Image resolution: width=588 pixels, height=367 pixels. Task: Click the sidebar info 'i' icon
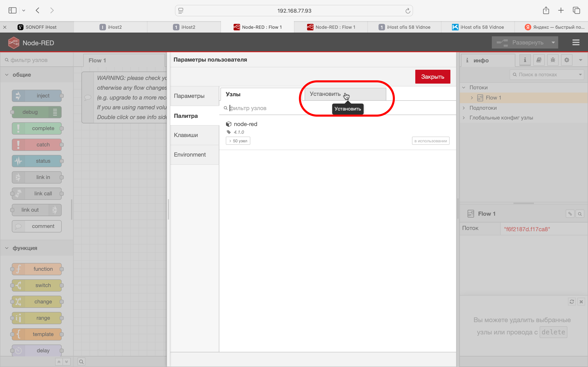(x=525, y=60)
